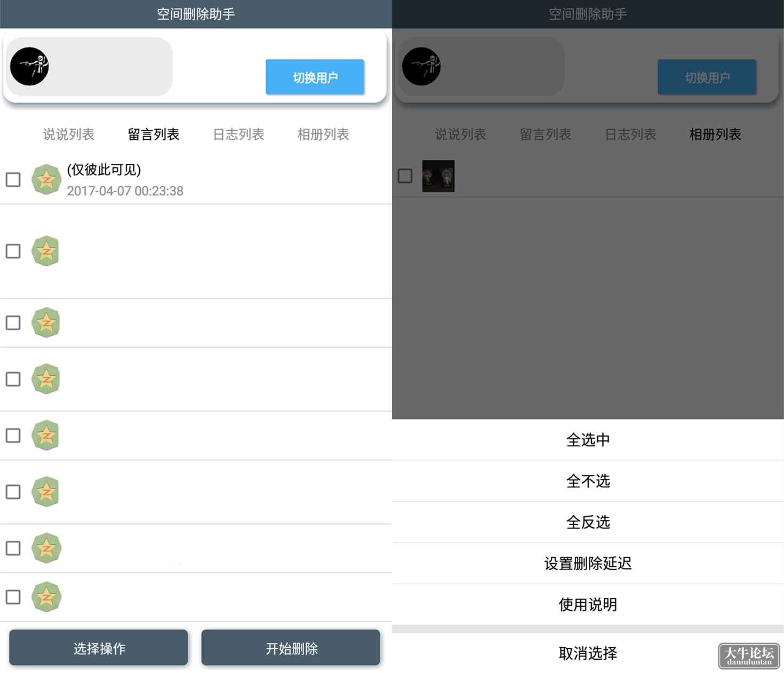This screenshot has width=784, height=673.
Task: Go to 相册列表 tab on left panel
Action: click(323, 134)
